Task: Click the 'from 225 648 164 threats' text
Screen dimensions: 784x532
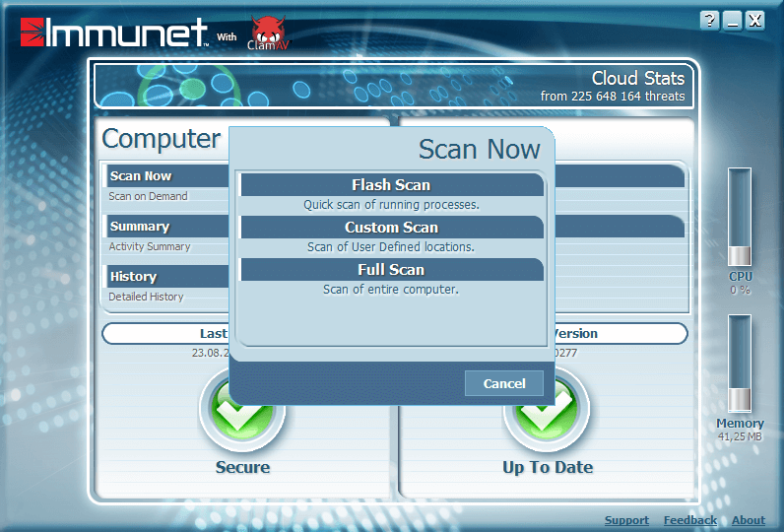Action: (x=613, y=96)
